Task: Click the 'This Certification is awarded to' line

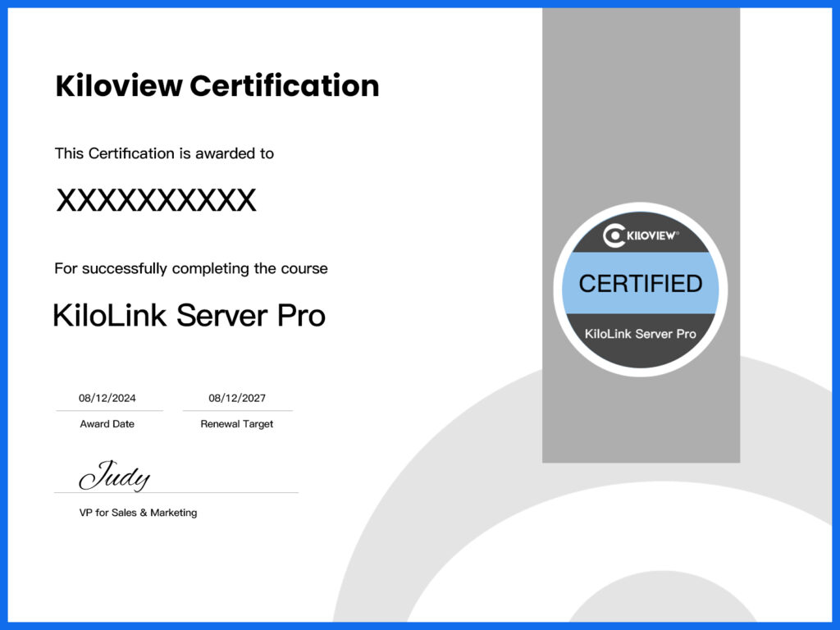Action: [164, 153]
